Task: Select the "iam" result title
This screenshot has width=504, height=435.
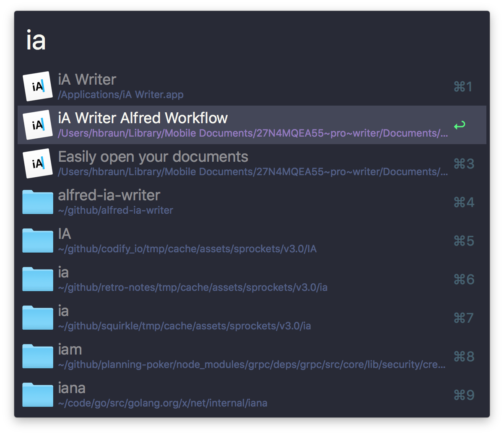Action: (70, 350)
